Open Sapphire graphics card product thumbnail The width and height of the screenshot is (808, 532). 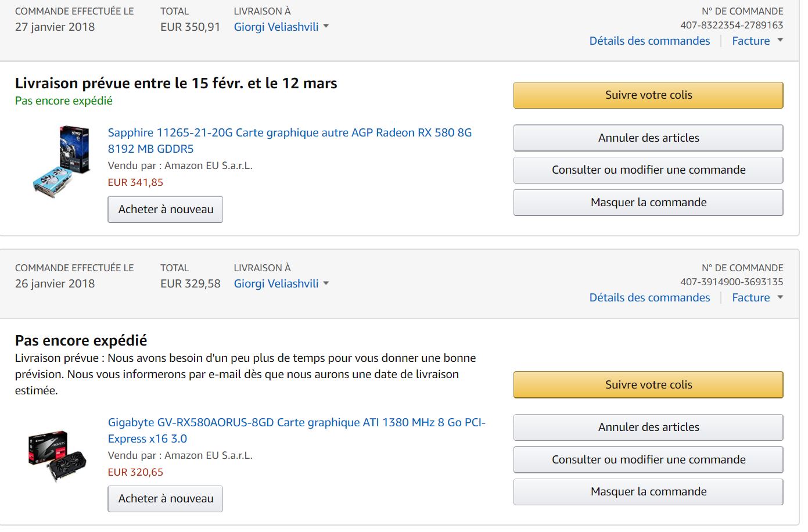[62, 161]
